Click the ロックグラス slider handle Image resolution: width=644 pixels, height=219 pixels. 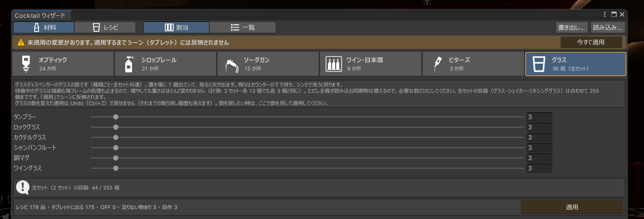[x=116, y=127]
